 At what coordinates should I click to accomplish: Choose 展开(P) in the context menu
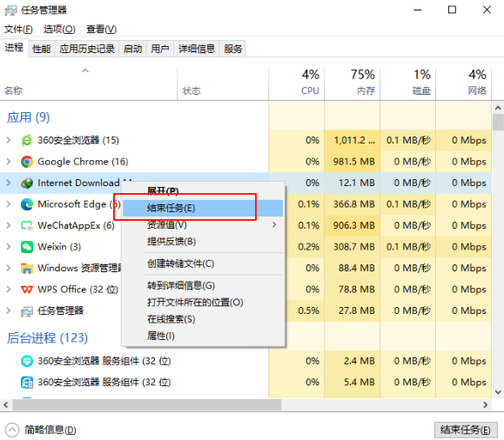pyautogui.click(x=203, y=191)
